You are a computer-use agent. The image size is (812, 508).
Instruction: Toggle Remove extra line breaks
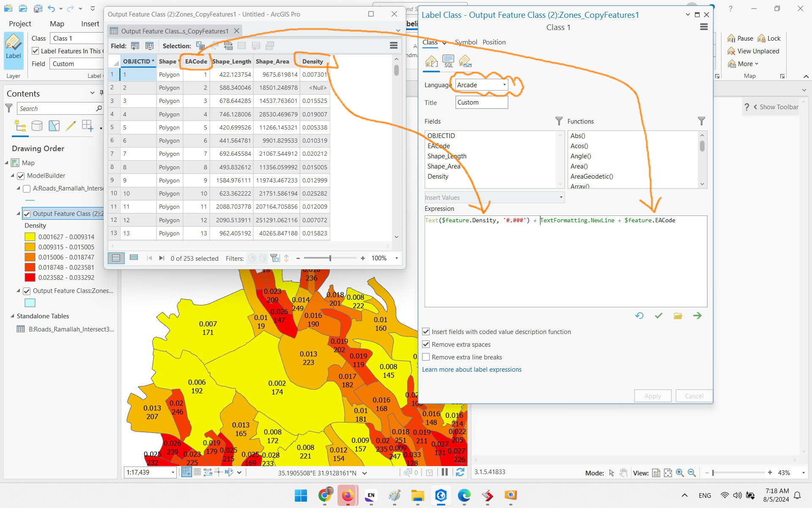point(426,357)
